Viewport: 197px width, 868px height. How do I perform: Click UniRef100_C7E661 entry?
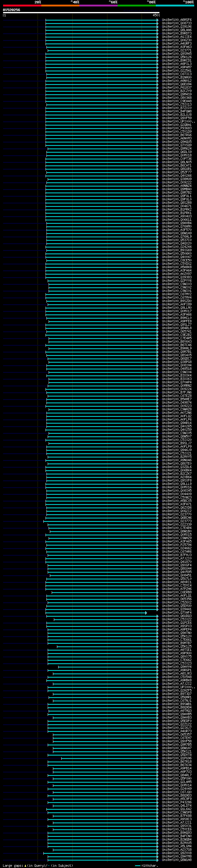(176, 640)
